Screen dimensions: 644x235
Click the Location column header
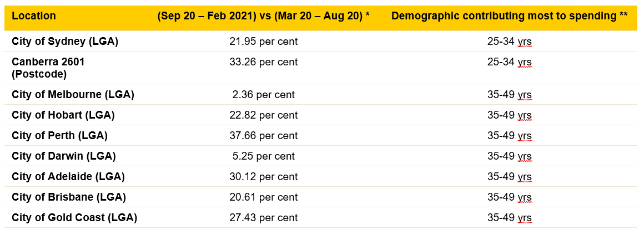34,16
